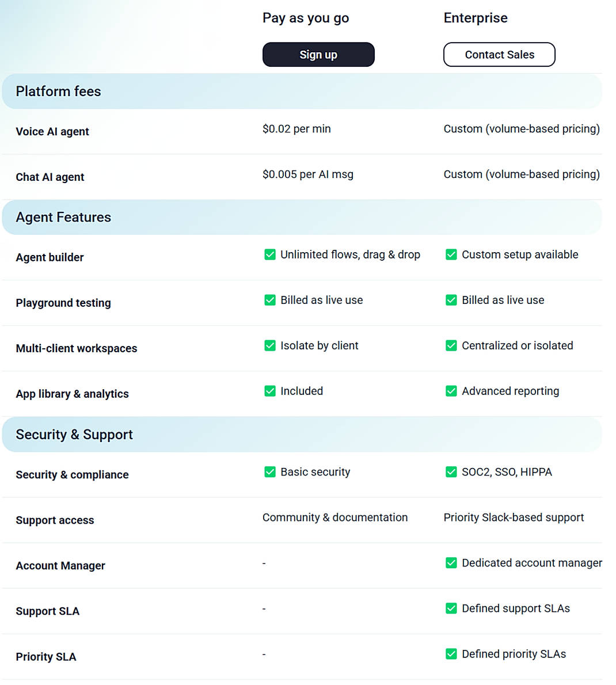Click Enterprise Billed as live use checkmark
616x685 pixels.
click(x=451, y=300)
